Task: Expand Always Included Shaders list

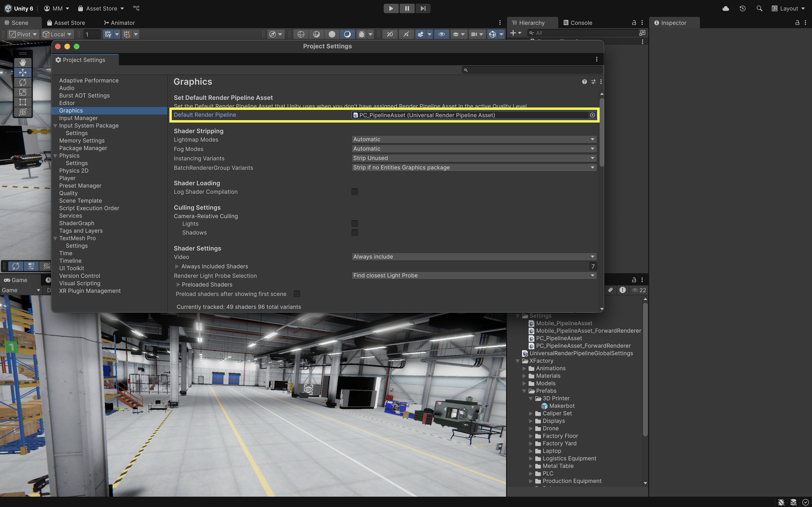Action: (x=177, y=266)
